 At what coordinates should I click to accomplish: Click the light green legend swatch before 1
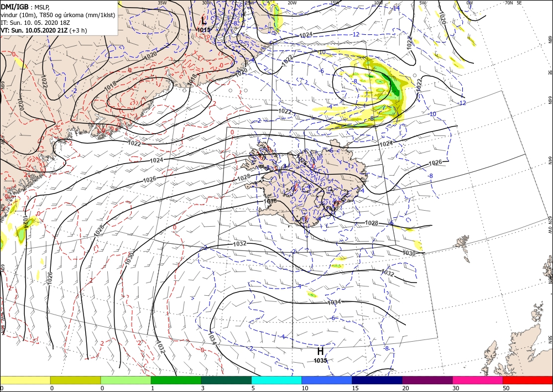coord(126,380)
